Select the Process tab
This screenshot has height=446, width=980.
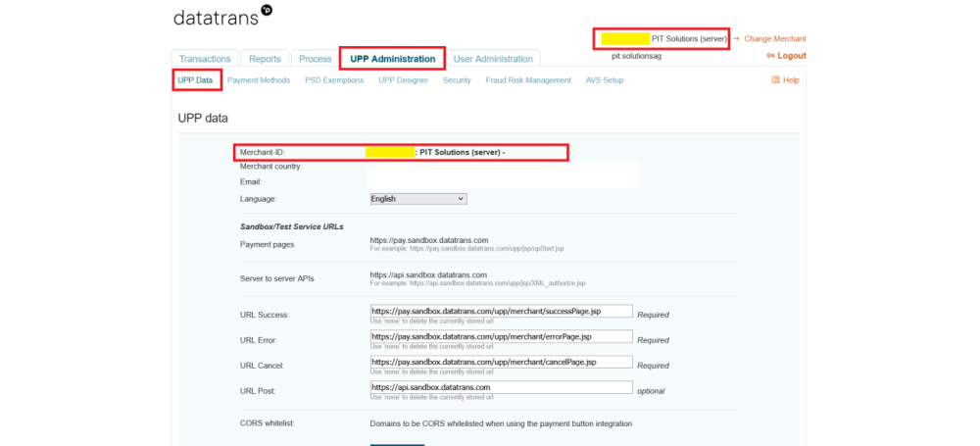[315, 59]
